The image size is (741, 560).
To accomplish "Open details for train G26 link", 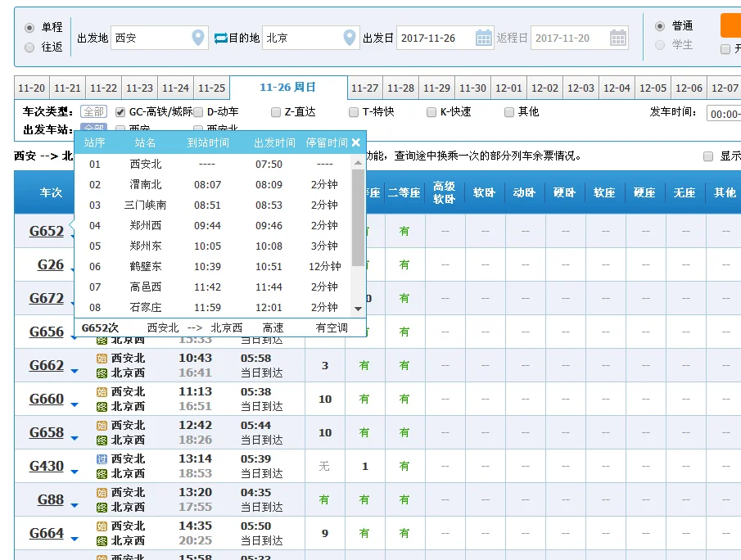I will pos(50,263).
